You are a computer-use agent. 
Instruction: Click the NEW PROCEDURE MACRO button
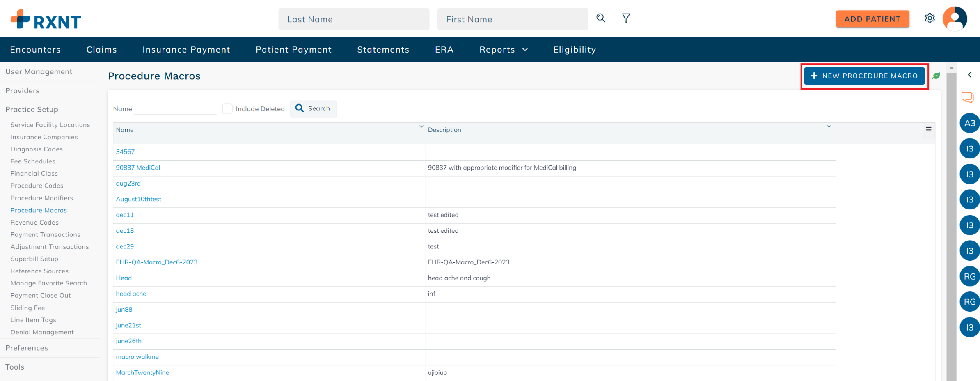point(864,76)
